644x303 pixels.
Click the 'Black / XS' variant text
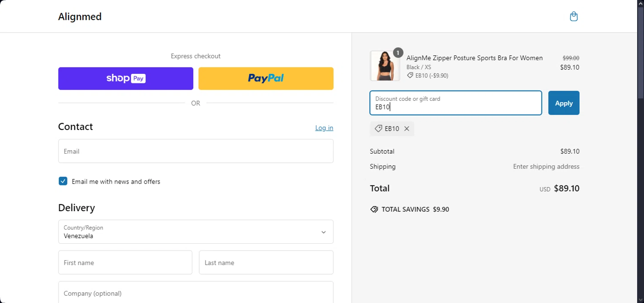pos(419,67)
